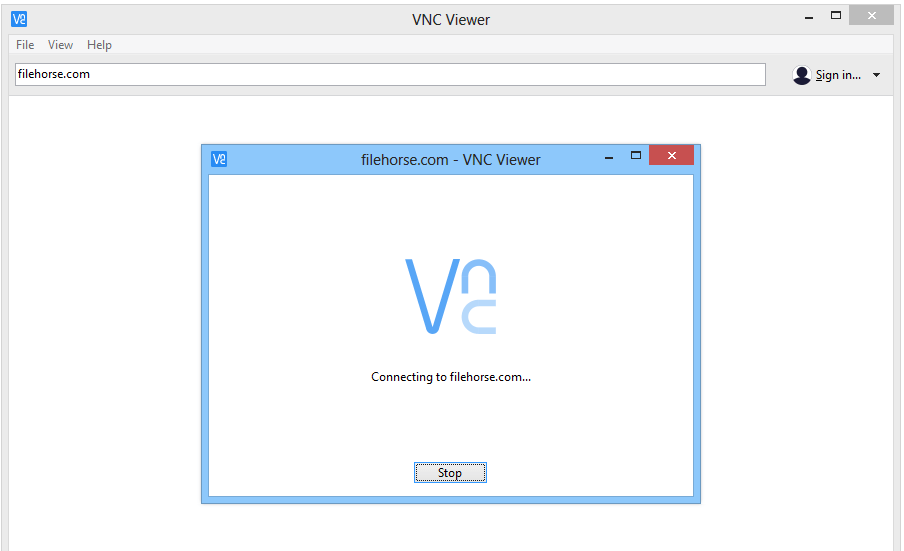Screen dimensions: 904x551
Task: Maximize the filehorse.com connection dialog
Action: pyautogui.click(x=636, y=155)
